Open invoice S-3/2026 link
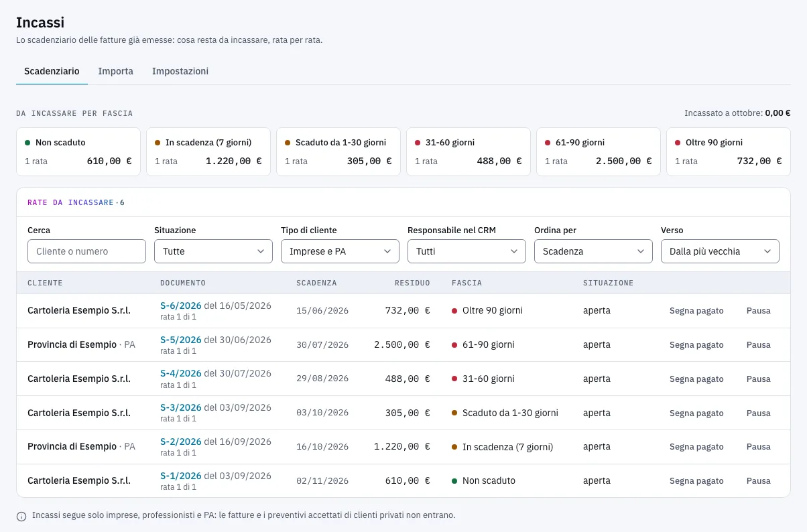807x532 pixels. tap(181, 407)
